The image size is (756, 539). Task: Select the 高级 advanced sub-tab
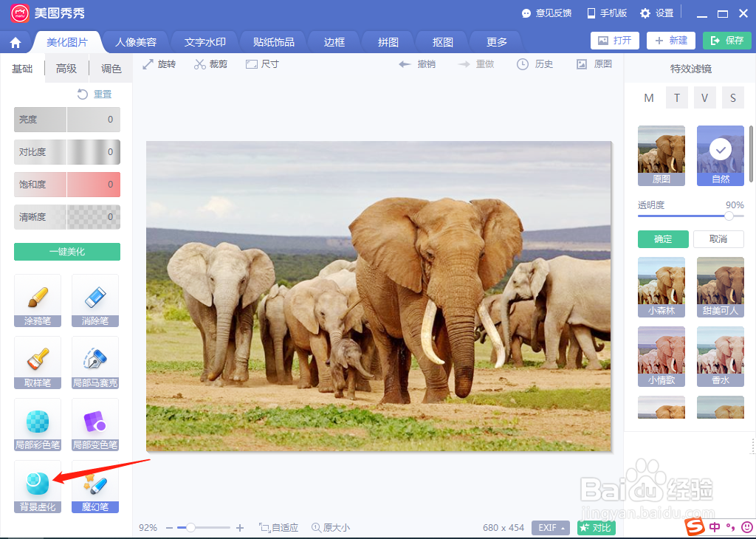click(66, 69)
